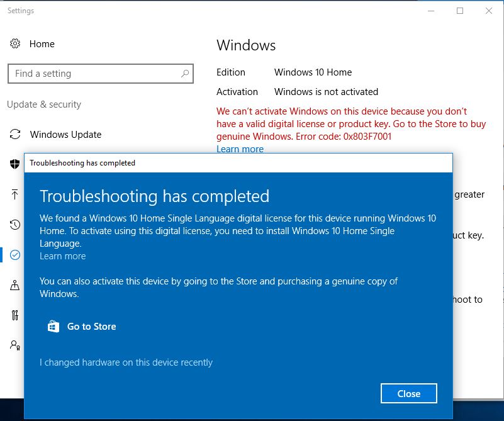This screenshot has height=421, width=504.
Task: Open Backup upward arrow icon
Action: [x=14, y=194]
